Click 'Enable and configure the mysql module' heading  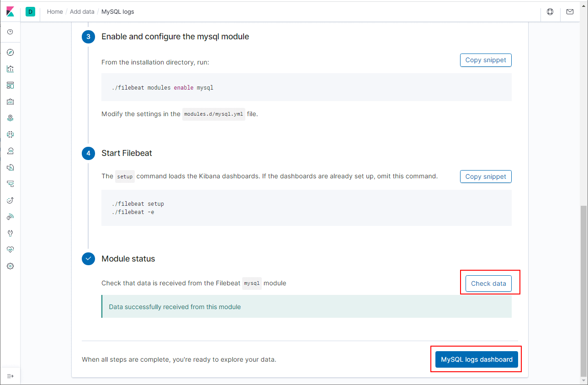pyautogui.click(x=175, y=37)
